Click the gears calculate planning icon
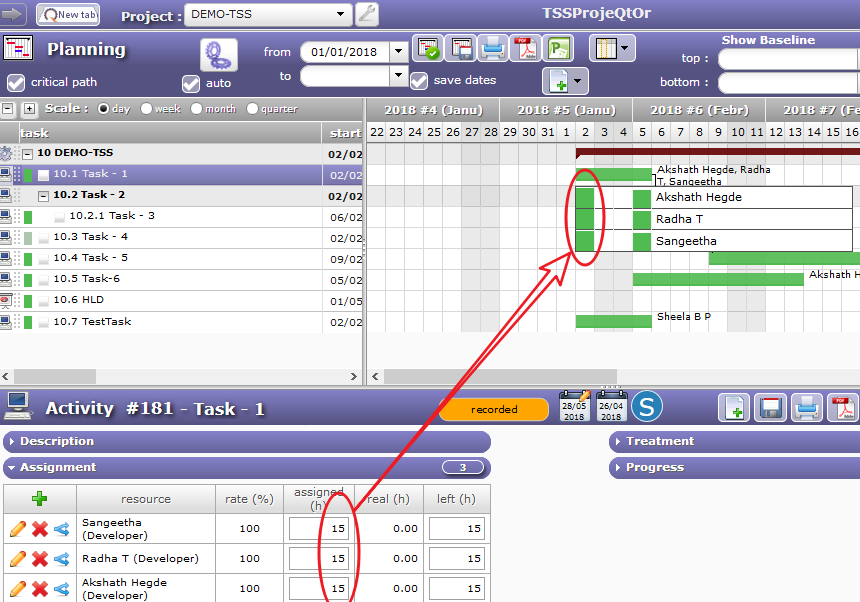The width and height of the screenshot is (860, 602). (218, 53)
